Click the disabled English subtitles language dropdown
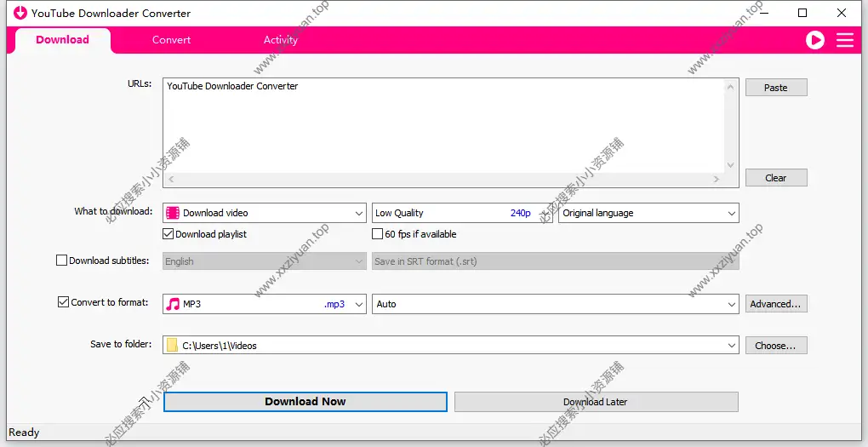 (265, 261)
